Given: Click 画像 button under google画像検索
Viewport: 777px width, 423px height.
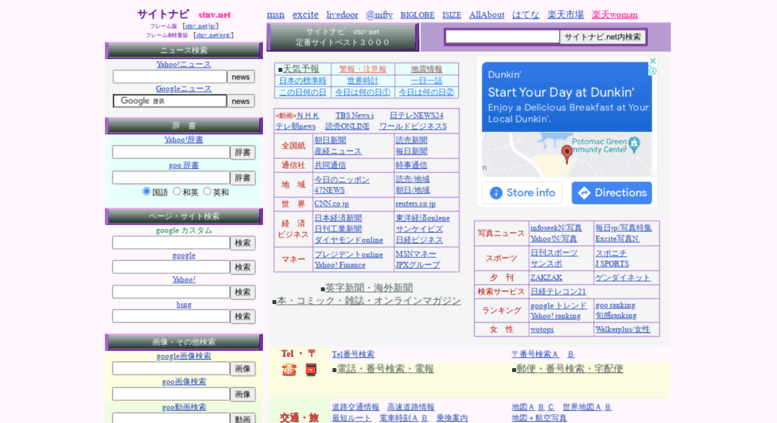Looking at the screenshot, I should pos(243,369).
